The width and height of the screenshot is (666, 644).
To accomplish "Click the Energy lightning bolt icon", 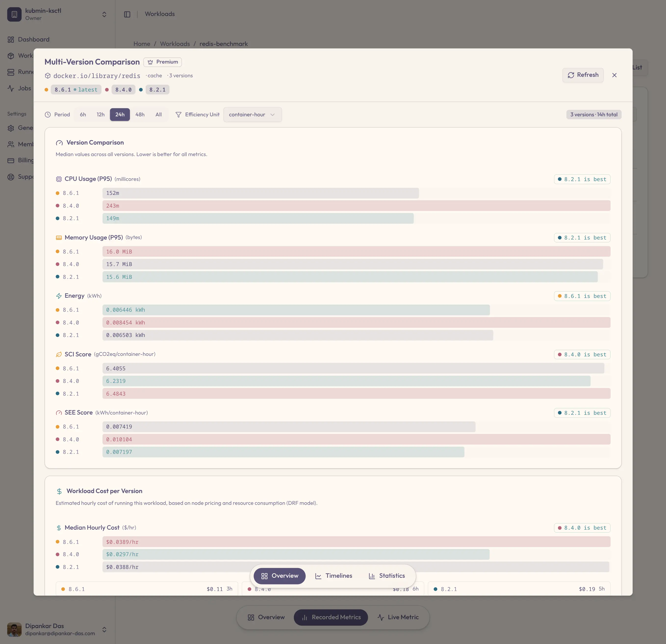I will coord(59,296).
